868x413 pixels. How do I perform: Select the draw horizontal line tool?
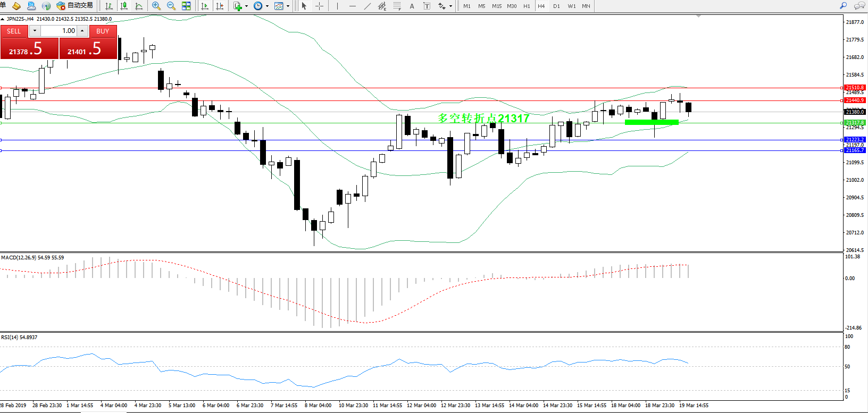point(352,6)
